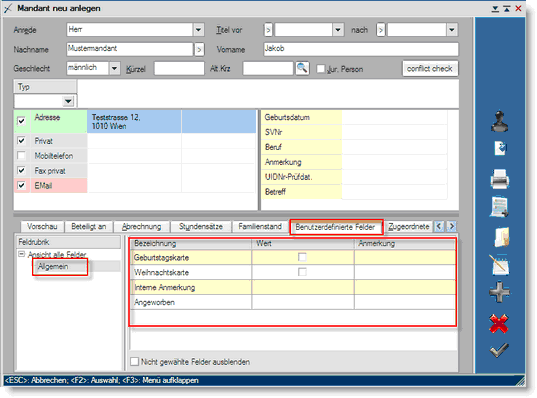Click the Betreff row label

coord(302,192)
